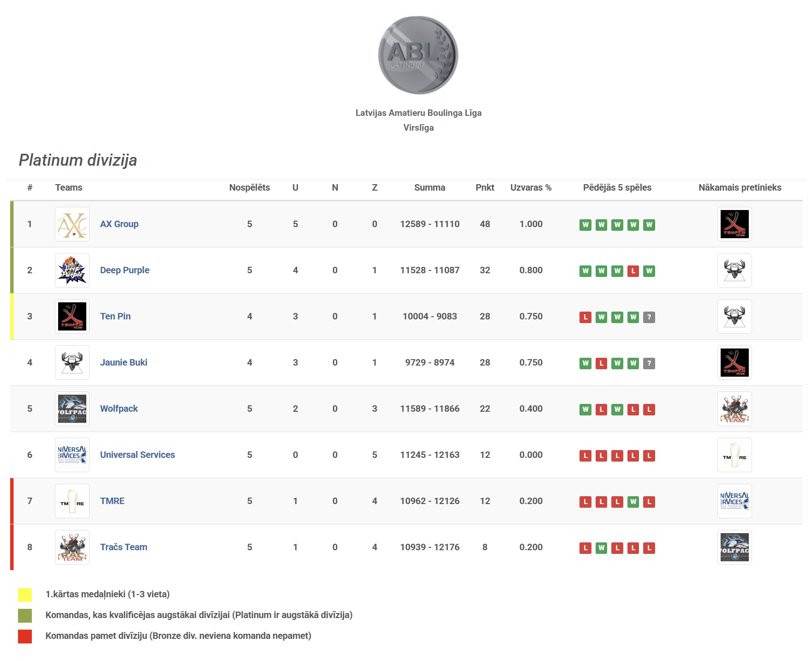Click Jaunie Buki logo in Teams column

pos(72,362)
